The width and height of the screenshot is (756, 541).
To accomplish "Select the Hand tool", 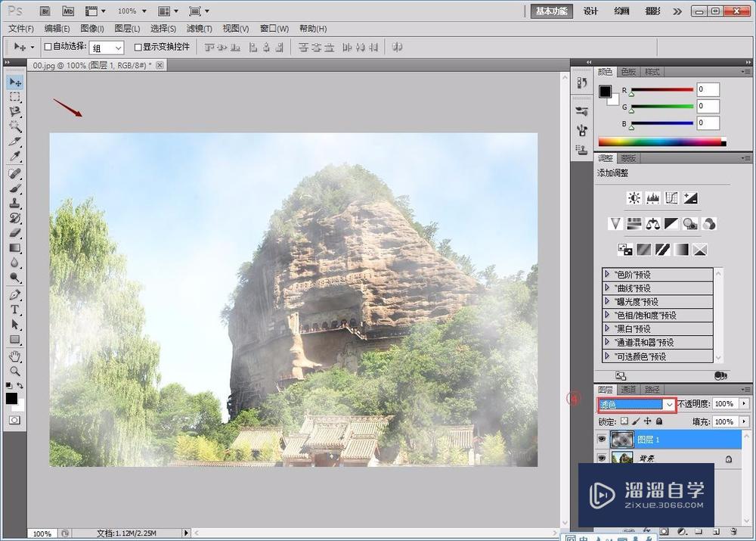I will tap(14, 356).
